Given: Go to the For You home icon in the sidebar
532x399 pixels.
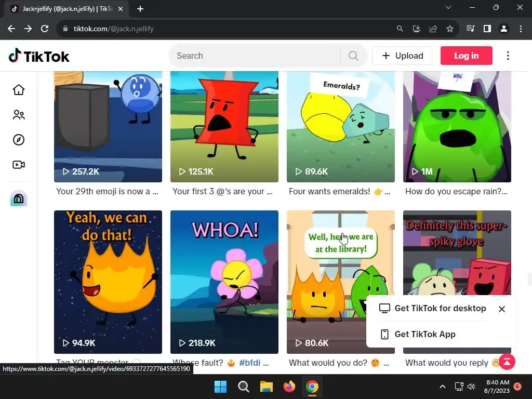Looking at the screenshot, I should (19, 89).
